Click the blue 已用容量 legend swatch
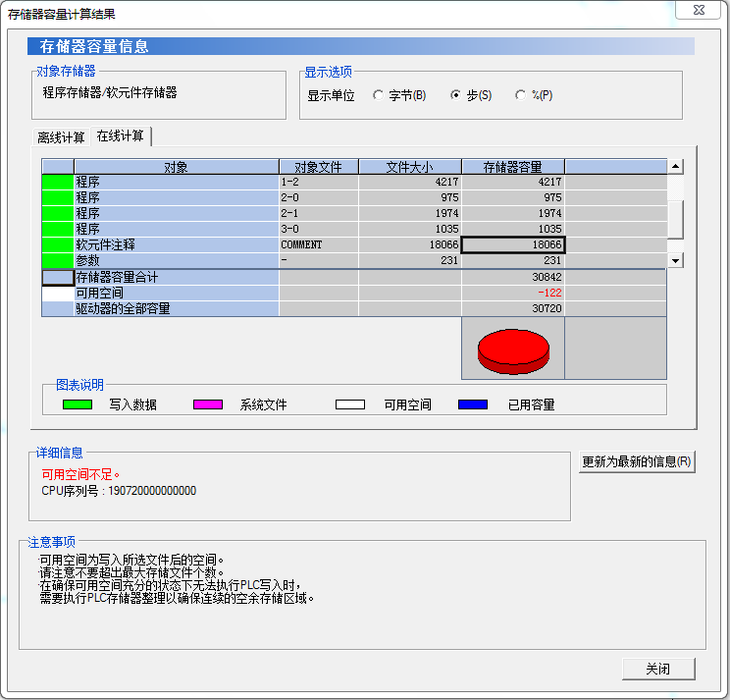 tap(472, 404)
